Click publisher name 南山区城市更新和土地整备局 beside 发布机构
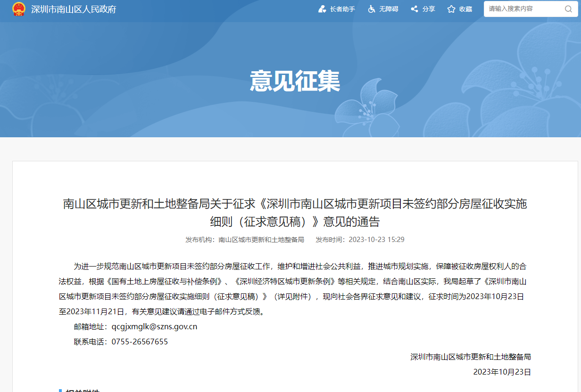This screenshot has width=581, height=392. click(261, 240)
